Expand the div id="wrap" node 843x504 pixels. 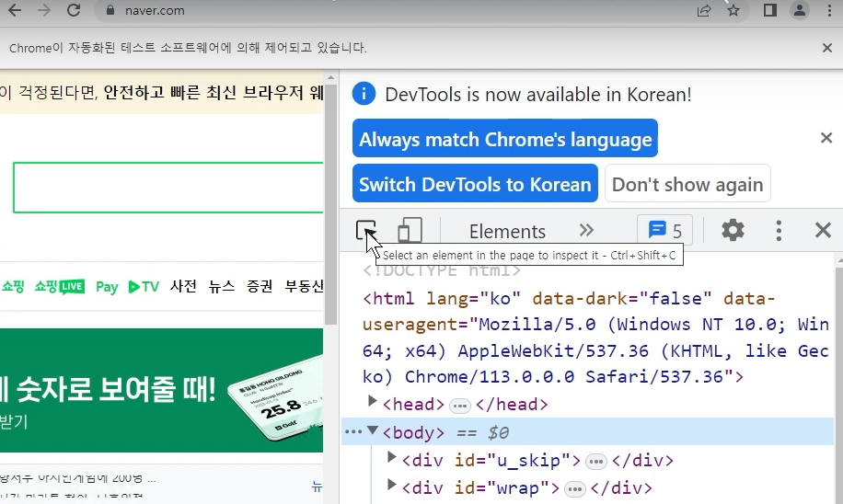tap(391, 486)
